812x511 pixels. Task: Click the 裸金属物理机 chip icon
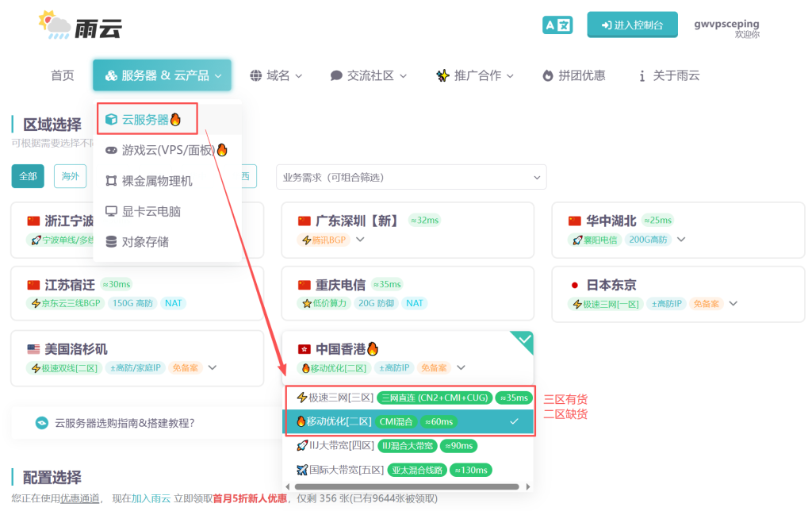tap(111, 181)
